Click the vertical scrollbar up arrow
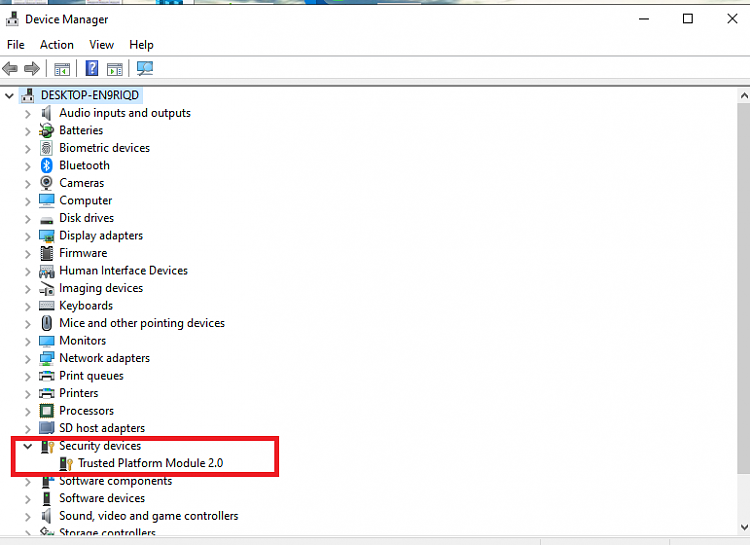 coord(744,96)
